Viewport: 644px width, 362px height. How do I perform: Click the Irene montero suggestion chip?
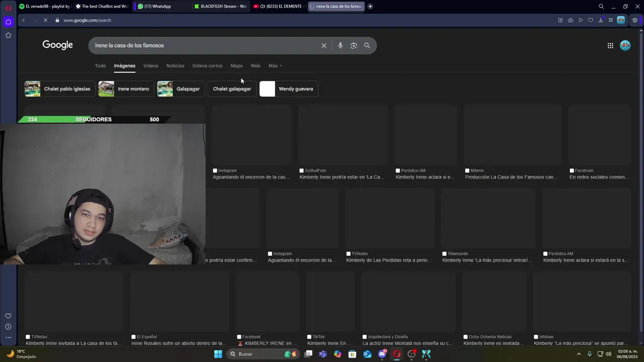pos(126,89)
